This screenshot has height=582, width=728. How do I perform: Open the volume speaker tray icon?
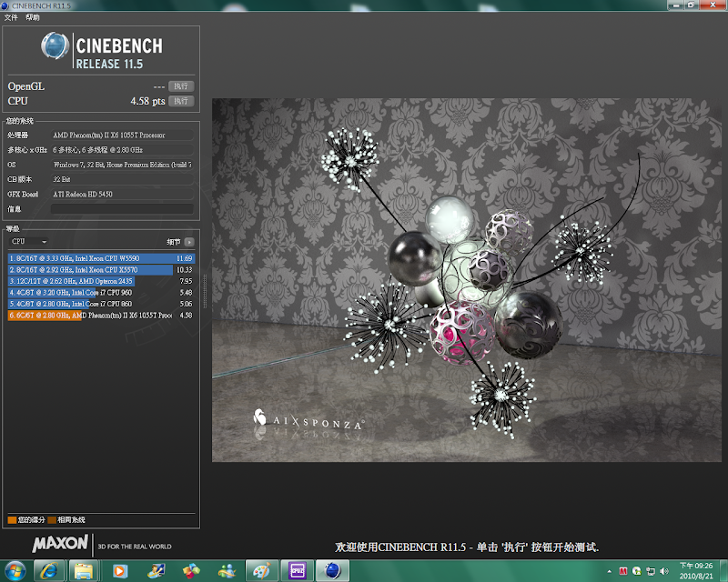point(664,571)
